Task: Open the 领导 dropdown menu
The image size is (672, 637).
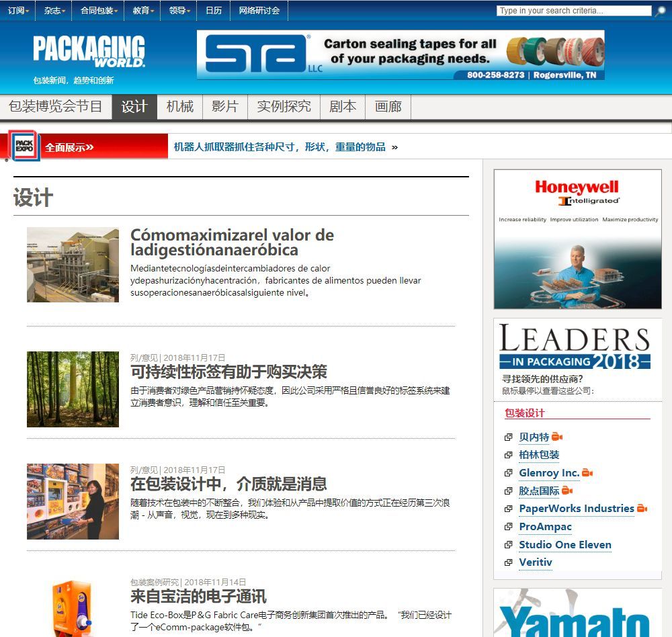Action: point(179,11)
